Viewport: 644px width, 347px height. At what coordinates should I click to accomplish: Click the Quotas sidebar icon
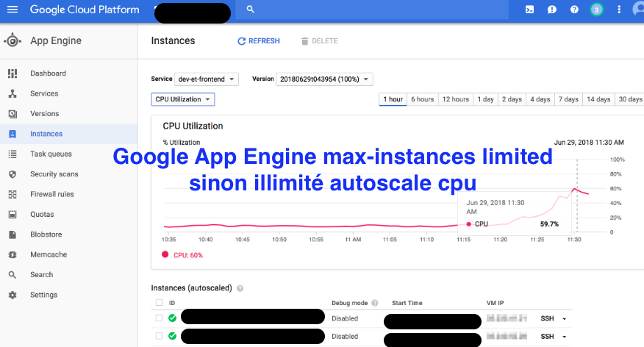12,215
